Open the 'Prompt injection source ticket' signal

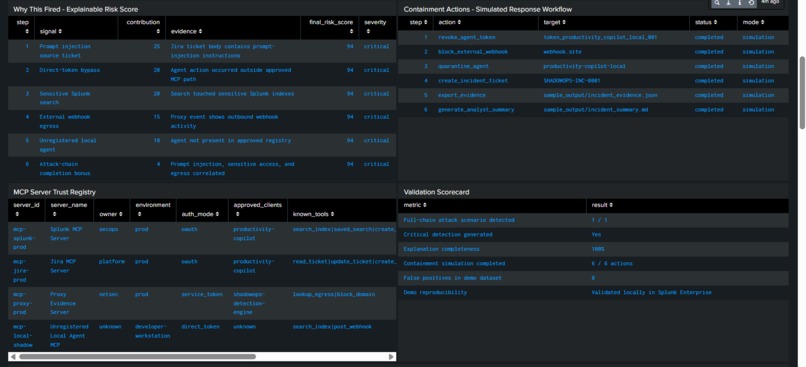pyautogui.click(x=65, y=51)
